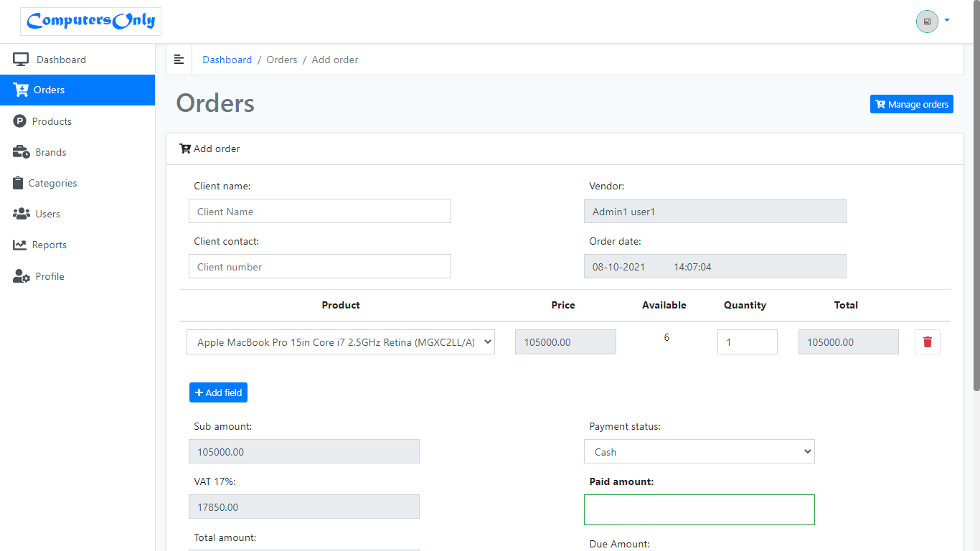Screen dimensions: 980x551
Task: Click the Dashboard monitor icon in sidebar
Action: (x=21, y=60)
